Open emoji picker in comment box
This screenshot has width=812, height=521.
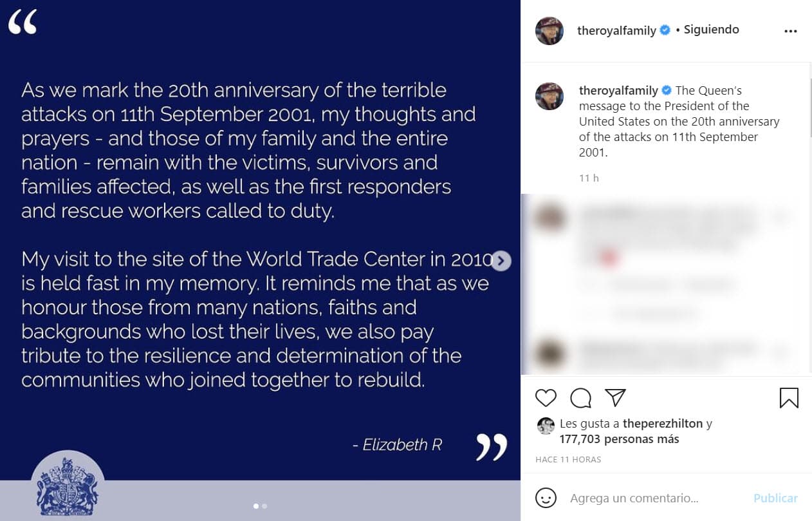point(546,498)
